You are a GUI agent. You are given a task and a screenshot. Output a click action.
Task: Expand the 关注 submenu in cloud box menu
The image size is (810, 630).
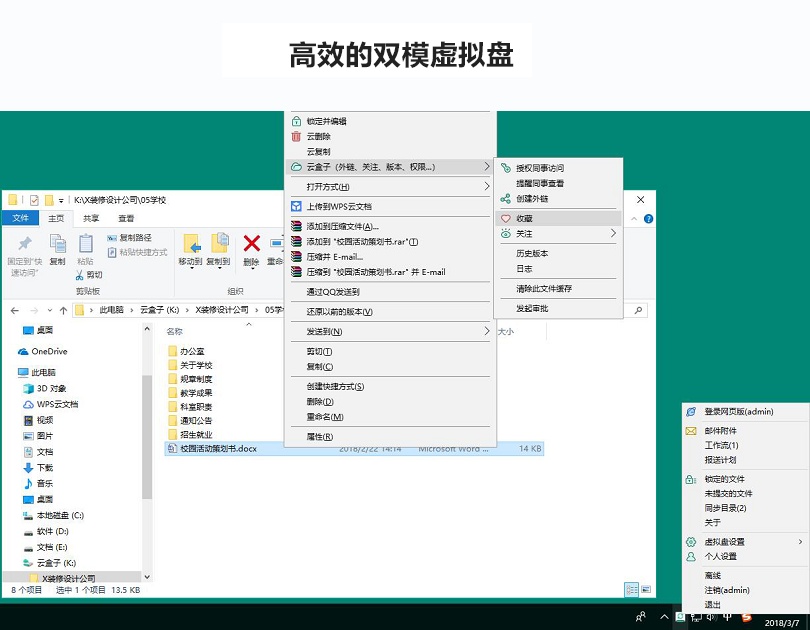click(x=558, y=234)
